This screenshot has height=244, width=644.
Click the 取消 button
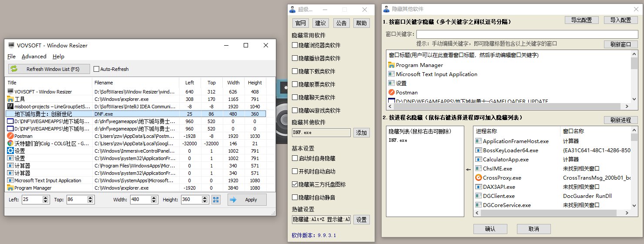pyautogui.click(x=534, y=229)
